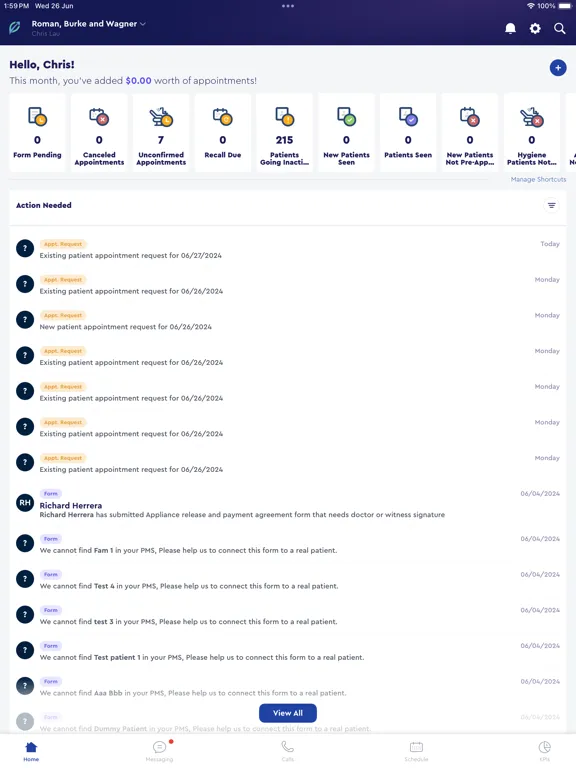Open Richard Herrera form submission
This screenshot has height=768, width=576.
[288, 504]
